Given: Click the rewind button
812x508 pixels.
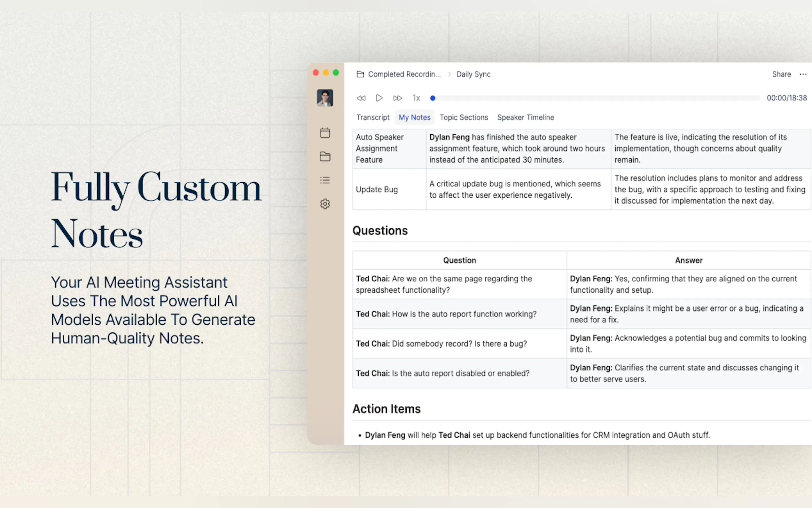Looking at the screenshot, I should coord(361,98).
